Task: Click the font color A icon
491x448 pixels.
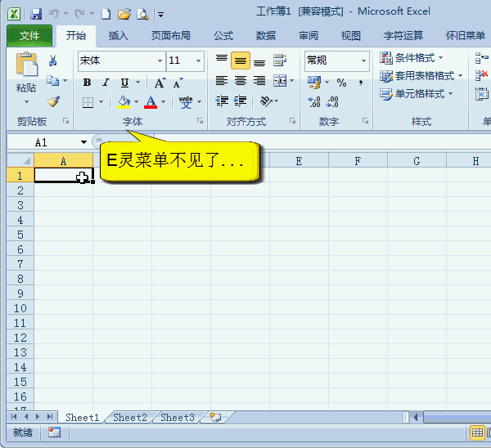Action: [x=151, y=101]
